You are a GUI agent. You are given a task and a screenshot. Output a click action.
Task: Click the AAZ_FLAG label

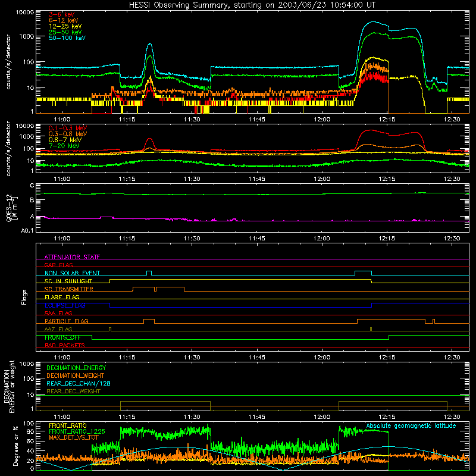click(x=58, y=329)
